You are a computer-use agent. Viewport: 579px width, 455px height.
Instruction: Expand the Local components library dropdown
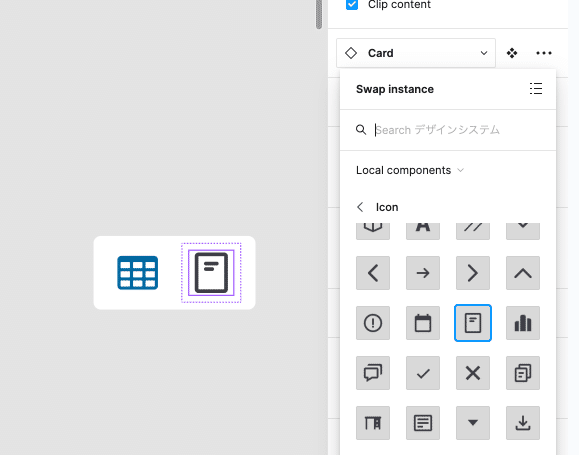pyautogui.click(x=410, y=170)
